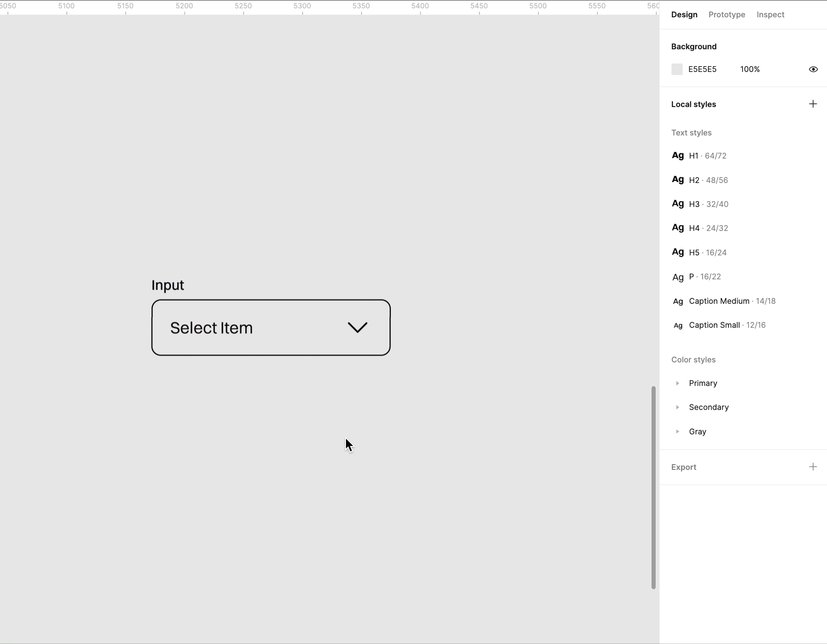Open the Select Item dropdown chevron
Viewport: 827px width, 644px height.
(x=358, y=327)
